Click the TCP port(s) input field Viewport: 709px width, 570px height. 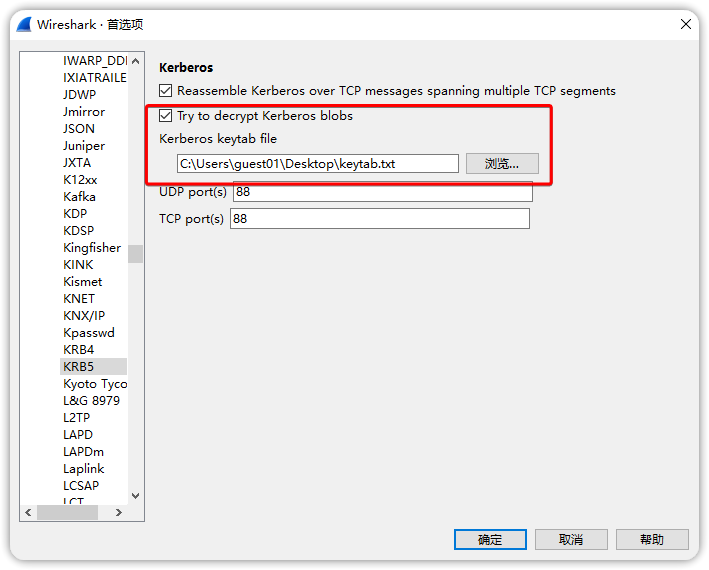point(379,219)
